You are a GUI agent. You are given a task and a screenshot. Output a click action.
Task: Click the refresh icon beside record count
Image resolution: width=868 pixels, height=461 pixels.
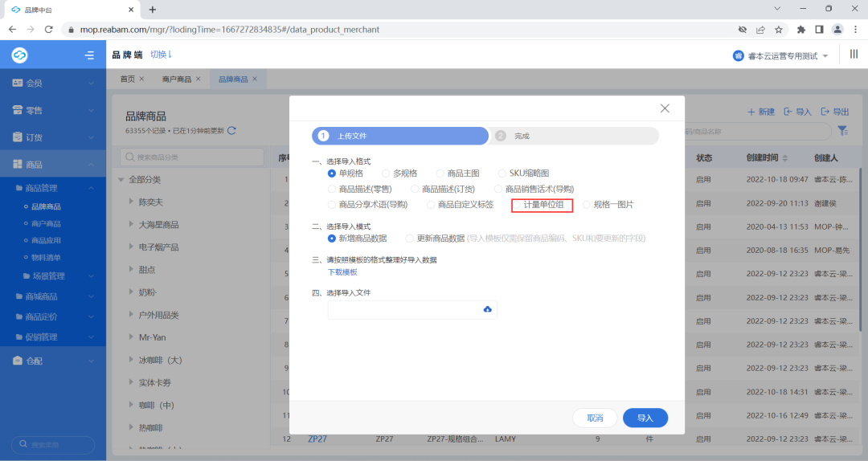232,131
